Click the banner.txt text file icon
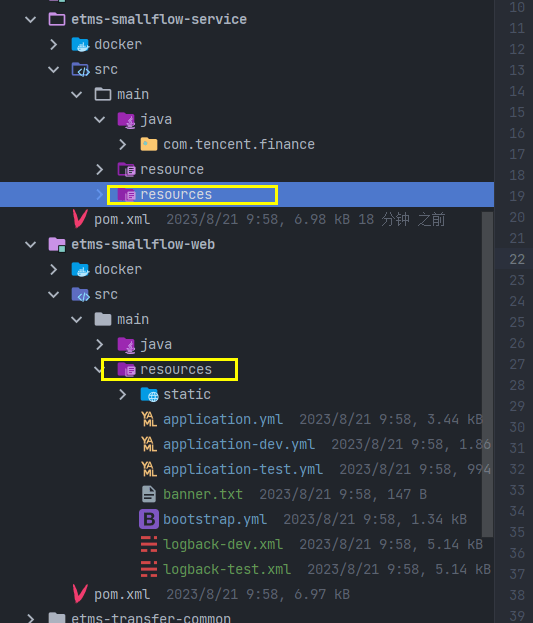Image resolution: width=533 pixels, height=623 pixels. tap(149, 494)
